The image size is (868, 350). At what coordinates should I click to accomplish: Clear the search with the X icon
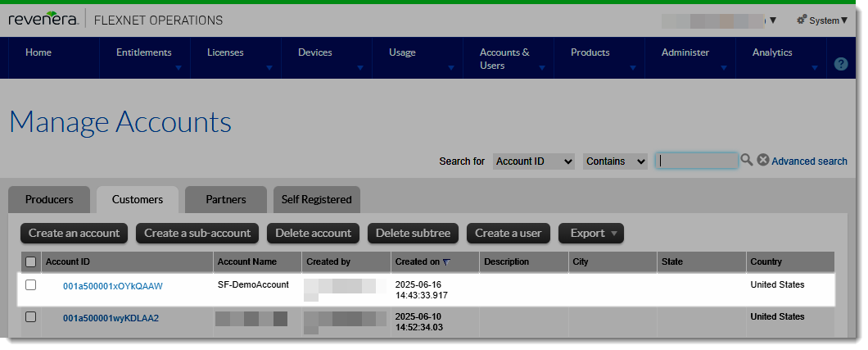click(763, 160)
